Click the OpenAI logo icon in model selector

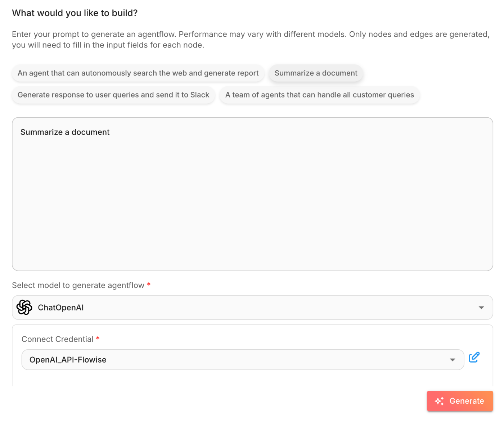click(24, 308)
